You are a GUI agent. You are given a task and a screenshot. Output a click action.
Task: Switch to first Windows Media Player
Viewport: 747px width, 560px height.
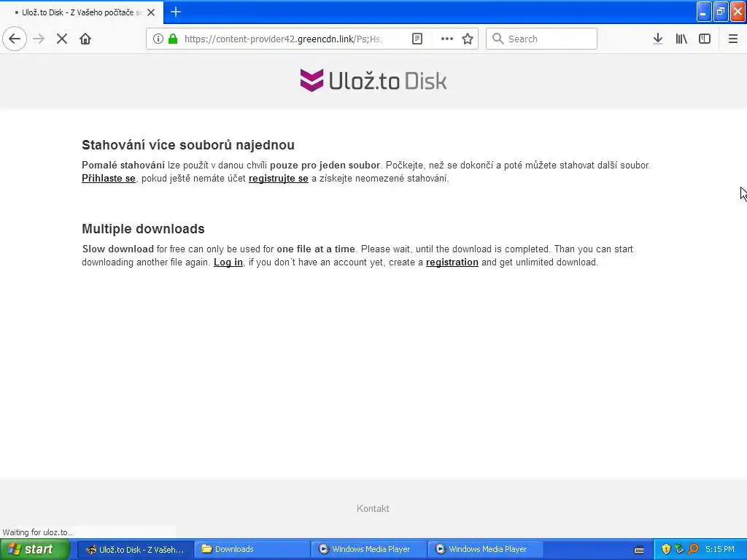coord(368,549)
